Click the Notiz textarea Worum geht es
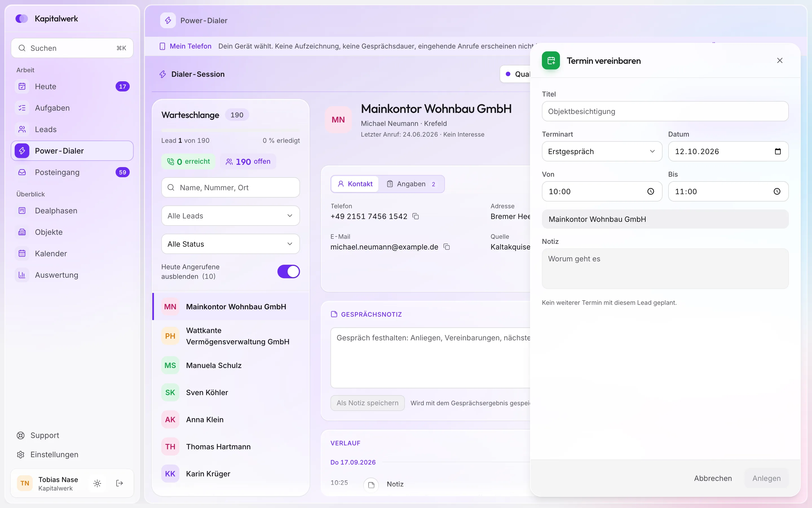 pyautogui.click(x=665, y=268)
